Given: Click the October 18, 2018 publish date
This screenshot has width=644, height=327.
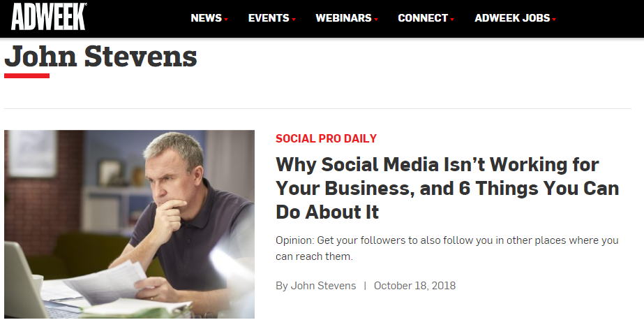Looking at the screenshot, I should click(x=414, y=286).
